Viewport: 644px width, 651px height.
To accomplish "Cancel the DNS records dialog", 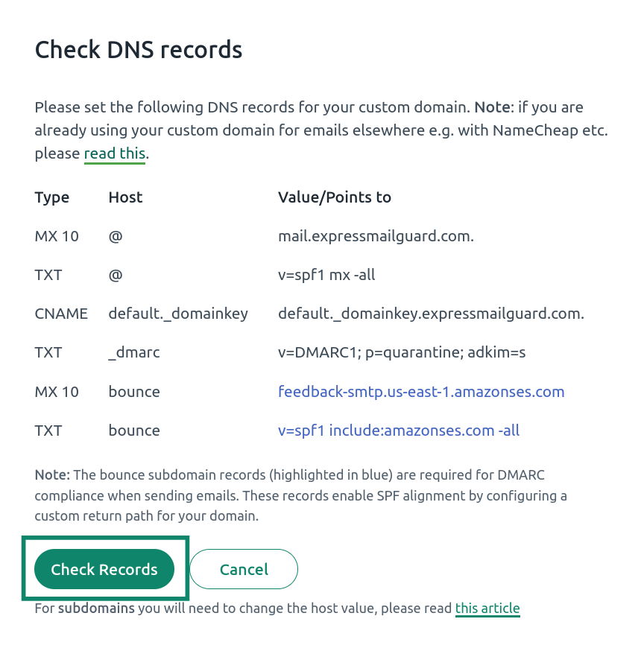I will point(244,569).
